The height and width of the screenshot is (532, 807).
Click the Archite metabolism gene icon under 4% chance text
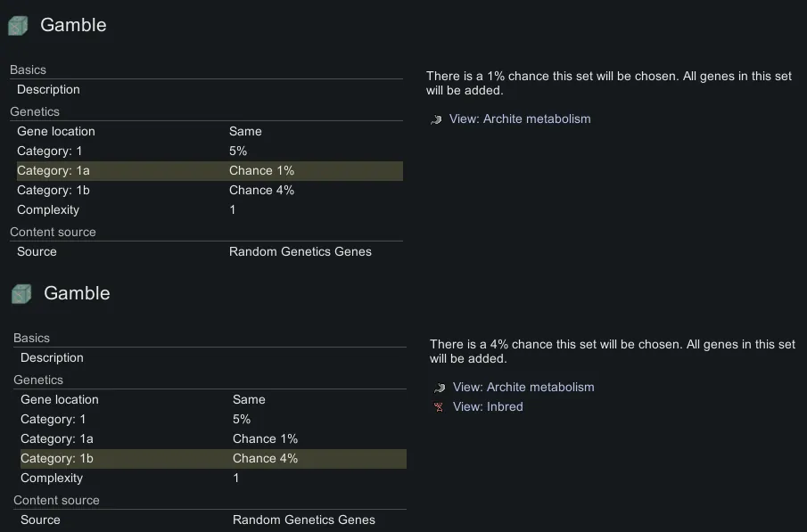click(439, 388)
